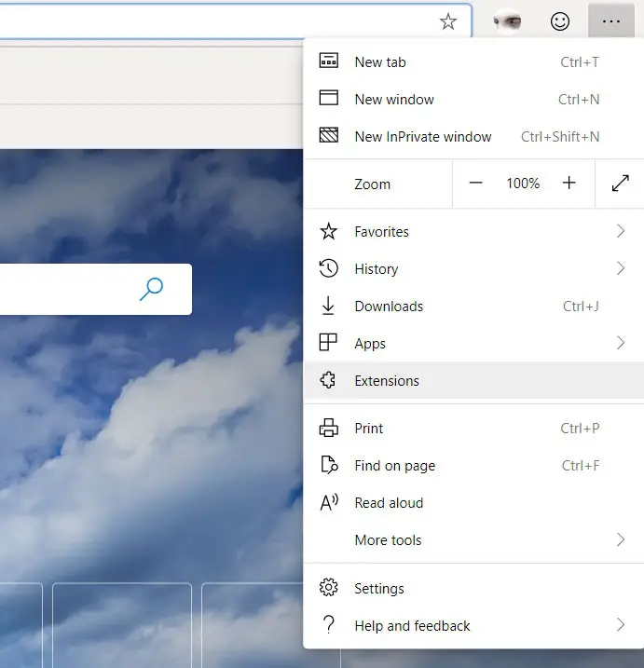Click the 100% zoom value

tap(523, 184)
